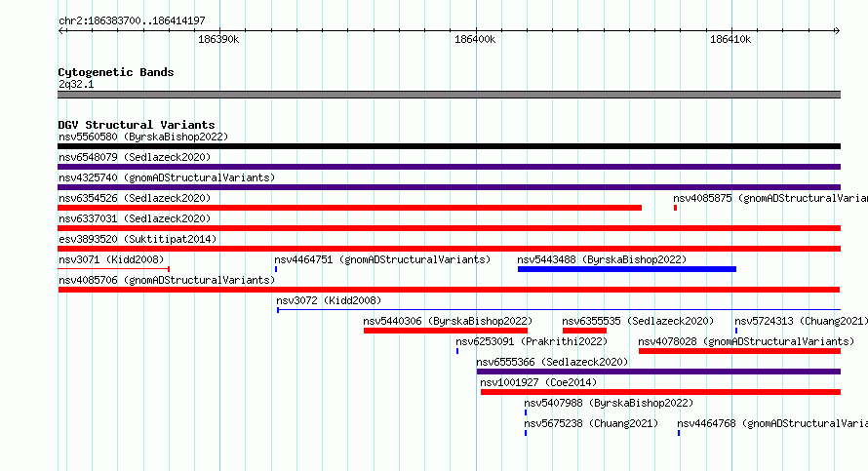Select esv3893520 (Suktitipat2014) label
The image size is (868, 471).
138,239
